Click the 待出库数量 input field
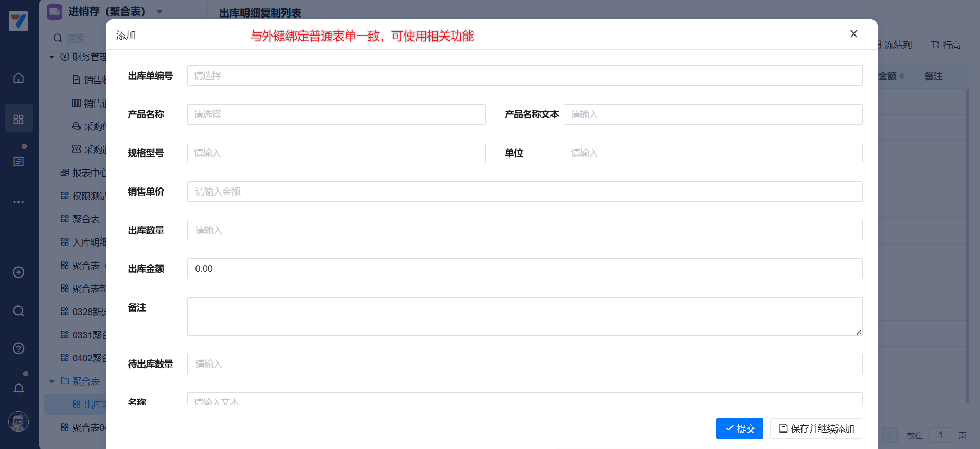This screenshot has height=449, width=980. coord(525,364)
